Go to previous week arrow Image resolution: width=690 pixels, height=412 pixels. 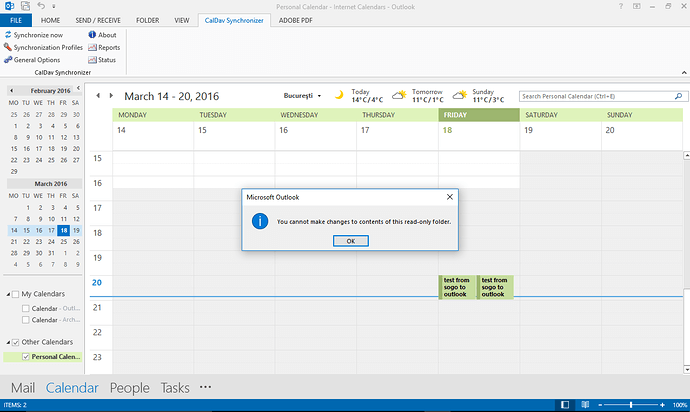click(98, 96)
